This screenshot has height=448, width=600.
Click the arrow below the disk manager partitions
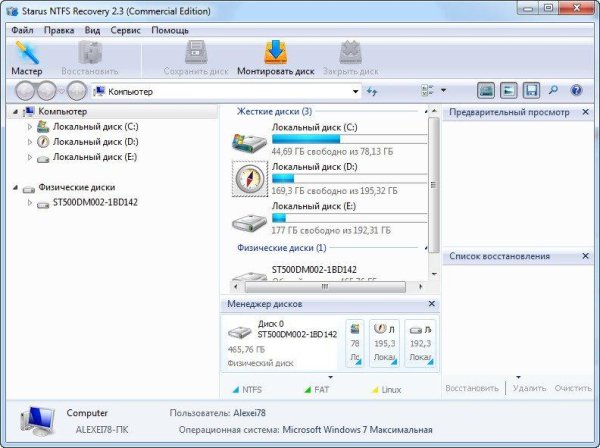click(330, 377)
